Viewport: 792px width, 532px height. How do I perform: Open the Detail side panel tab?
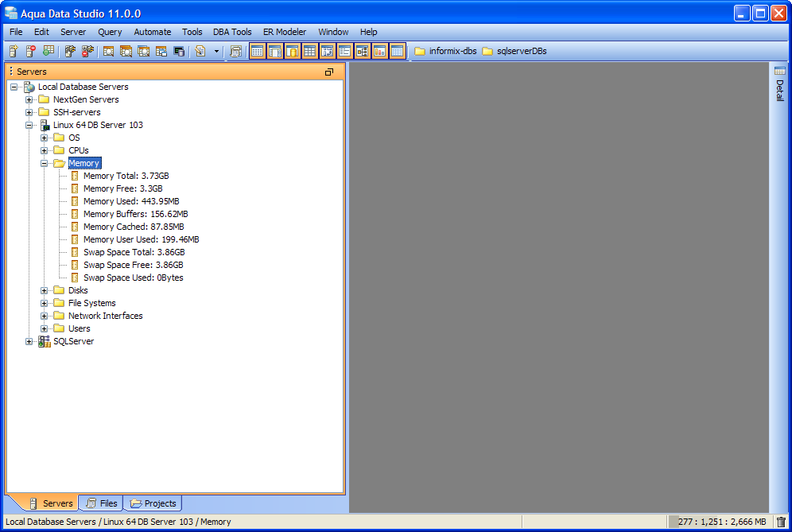tap(780, 83)
